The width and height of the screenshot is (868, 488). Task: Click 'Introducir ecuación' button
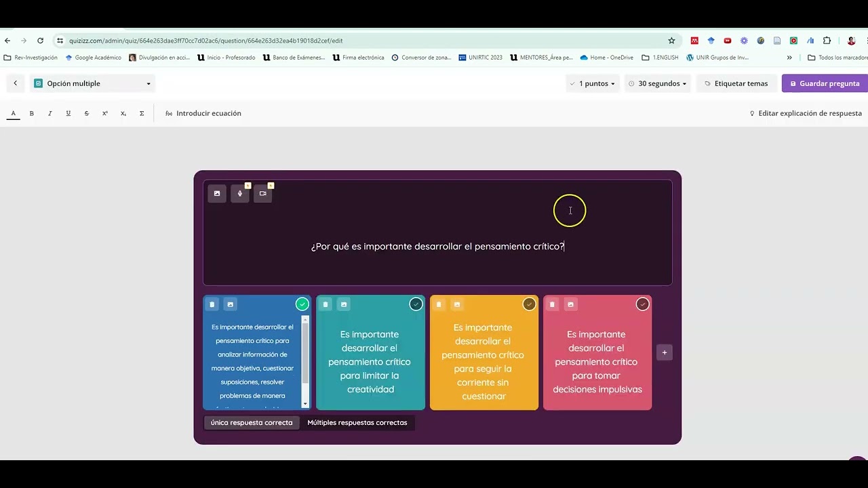[203, 113]
